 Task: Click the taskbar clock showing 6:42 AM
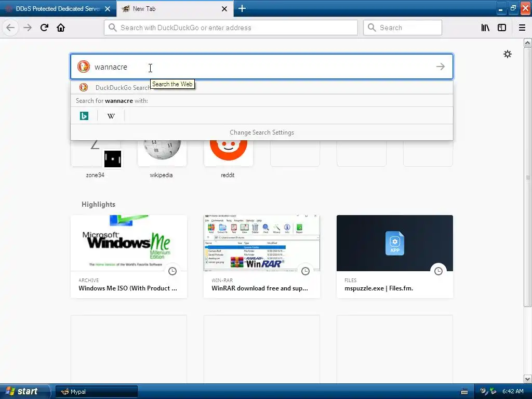point(513,391)
